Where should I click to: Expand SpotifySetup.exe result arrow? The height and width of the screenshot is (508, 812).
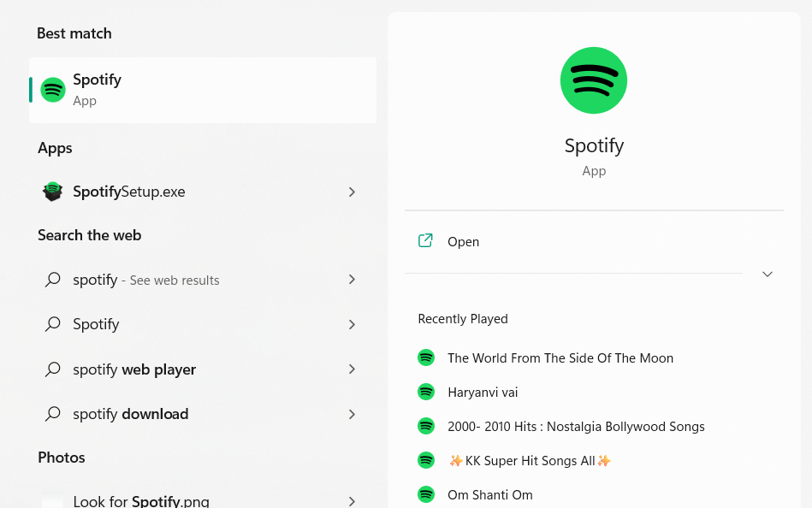(352, 192)
